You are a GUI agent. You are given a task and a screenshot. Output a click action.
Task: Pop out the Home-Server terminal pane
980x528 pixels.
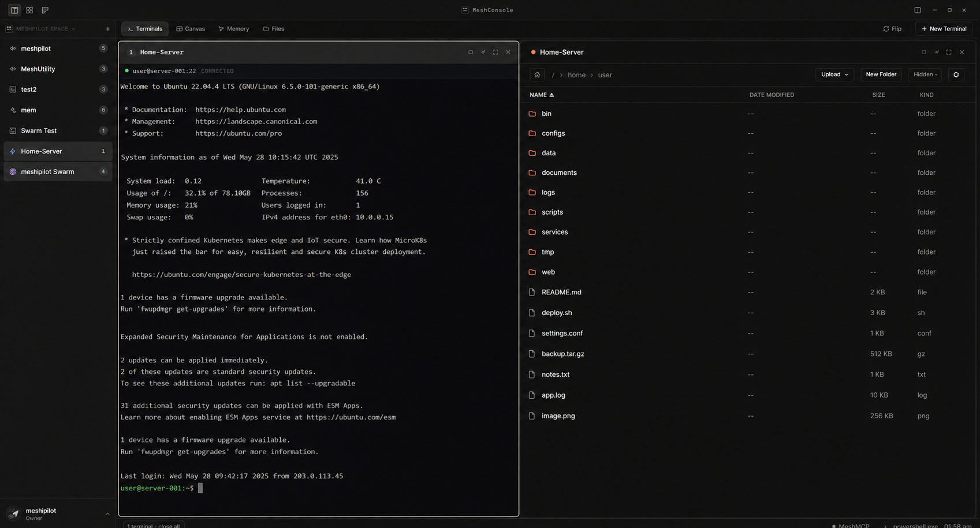coord(483,52)
